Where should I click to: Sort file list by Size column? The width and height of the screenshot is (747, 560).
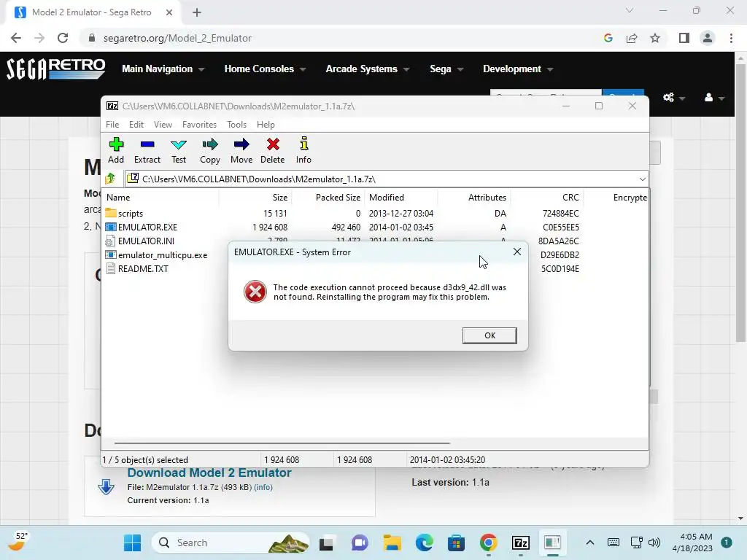point(255,197)
